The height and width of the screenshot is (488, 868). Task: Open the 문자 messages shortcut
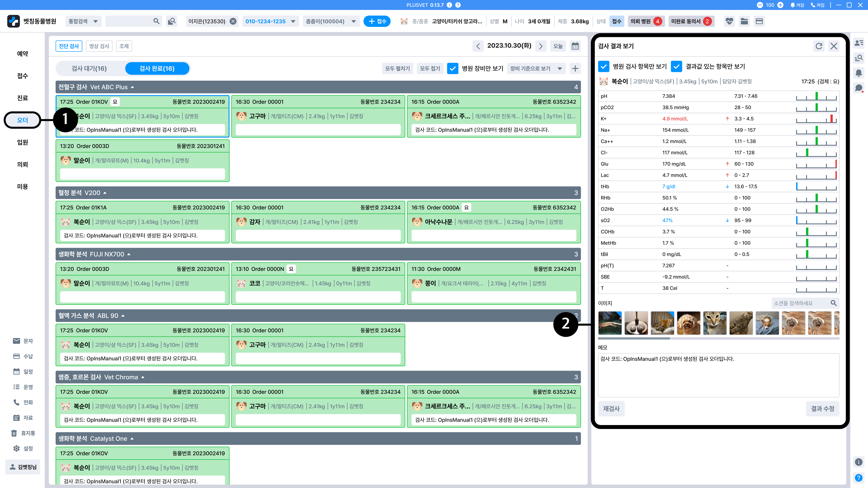click(23, 341)
